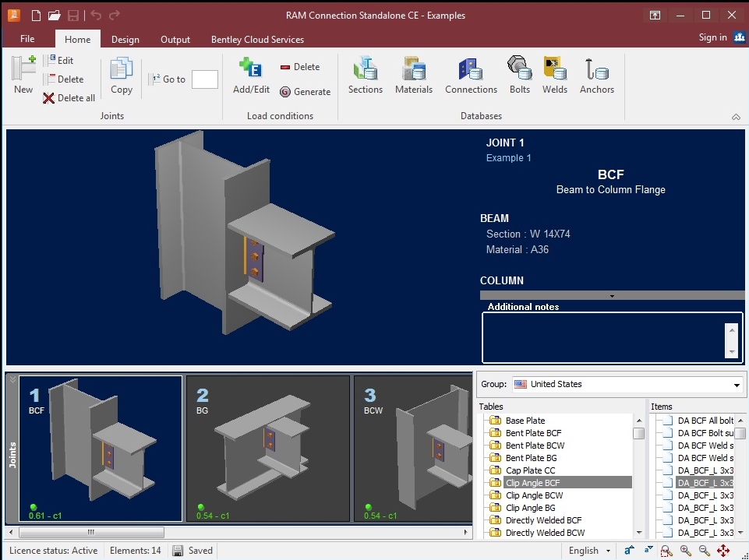This screenshot has width=749, height=560.
Task: Open the English language dropdown
Action: (x=589, y=551)
